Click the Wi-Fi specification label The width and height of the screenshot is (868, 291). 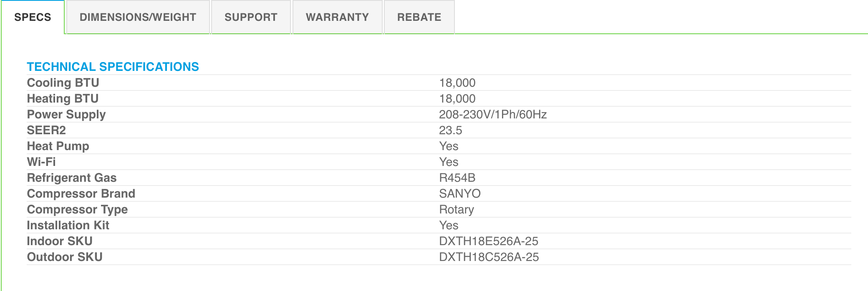tap(42, 162)
